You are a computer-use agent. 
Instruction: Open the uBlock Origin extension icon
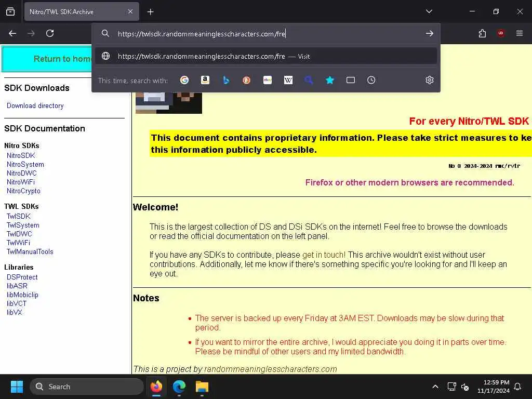(x=501, y=33)
